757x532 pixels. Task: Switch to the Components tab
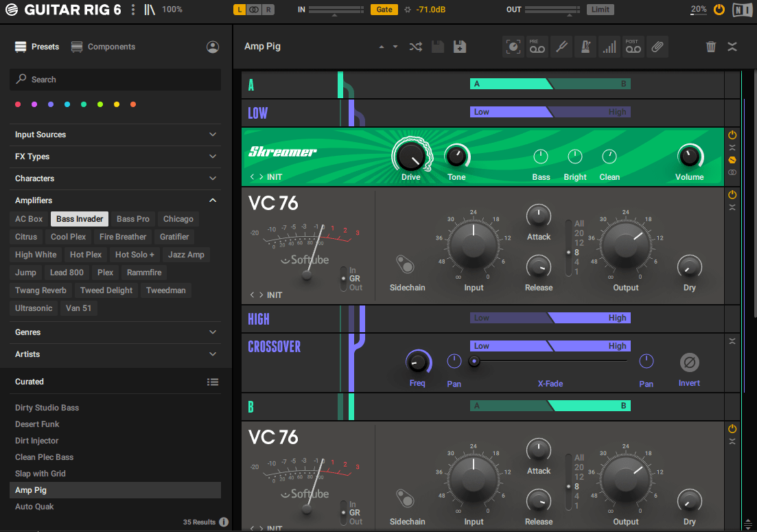coord(103,47)
